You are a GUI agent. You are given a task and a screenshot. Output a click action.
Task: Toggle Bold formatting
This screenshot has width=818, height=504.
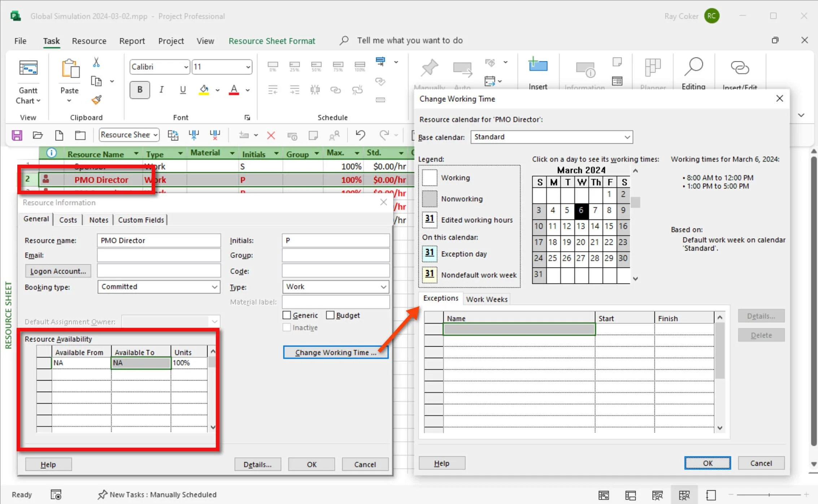[140, 90]
